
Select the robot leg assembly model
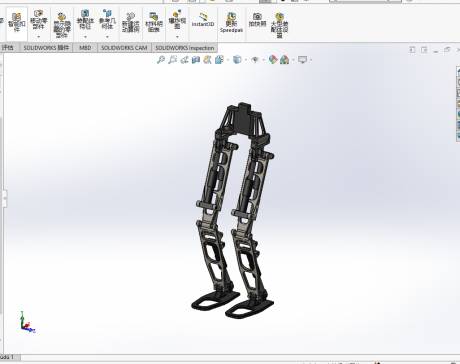[x=233, y=211]
